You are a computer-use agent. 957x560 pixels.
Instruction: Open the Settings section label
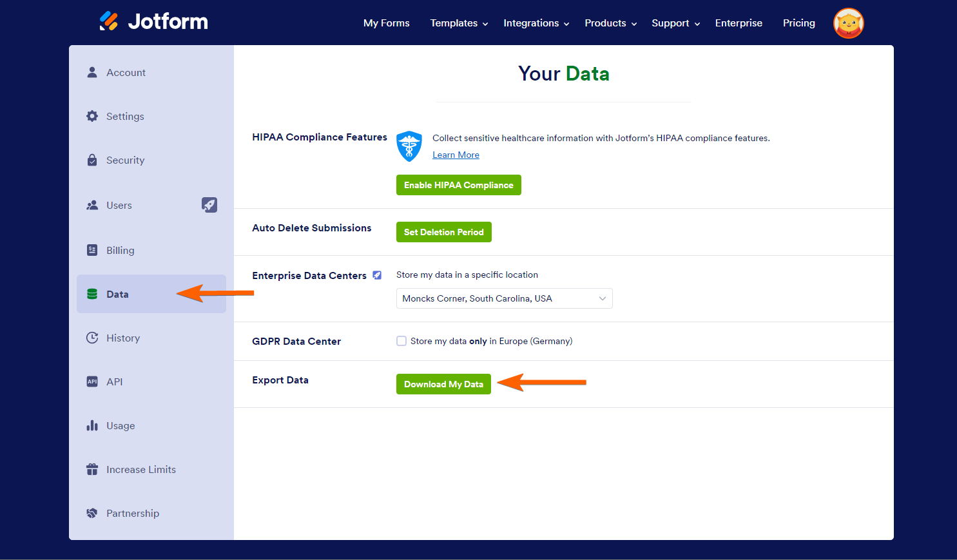125,117
